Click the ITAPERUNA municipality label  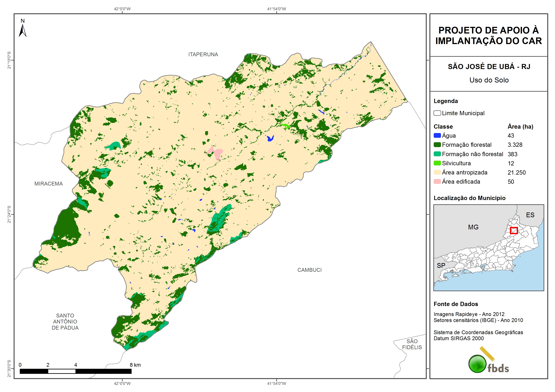pos(203,55)
